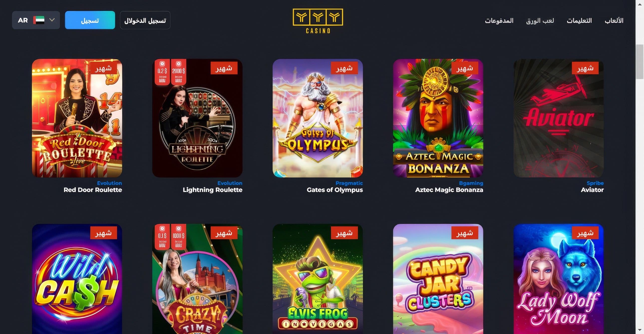Click the YYY Casino logo
Screen dimensions: 644x334
[318, 21]
